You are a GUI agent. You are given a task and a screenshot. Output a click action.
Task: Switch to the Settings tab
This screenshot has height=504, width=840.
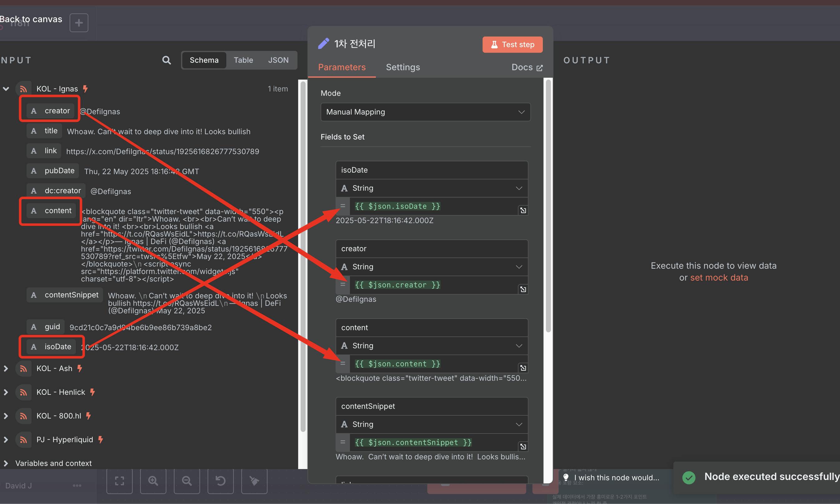point(403,67)
